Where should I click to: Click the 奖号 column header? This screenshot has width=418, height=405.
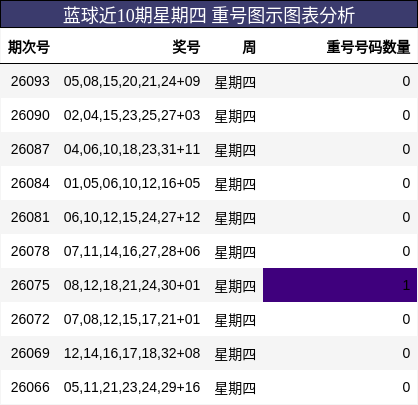pyautogui.click(x=186, y=47)
